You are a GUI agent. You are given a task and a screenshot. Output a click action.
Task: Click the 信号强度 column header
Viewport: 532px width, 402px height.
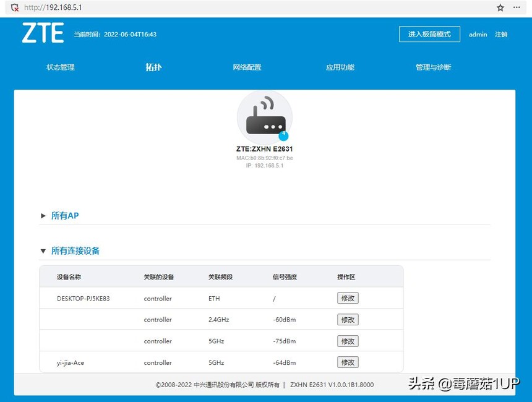pyautogui.click(x=285, y=277)
